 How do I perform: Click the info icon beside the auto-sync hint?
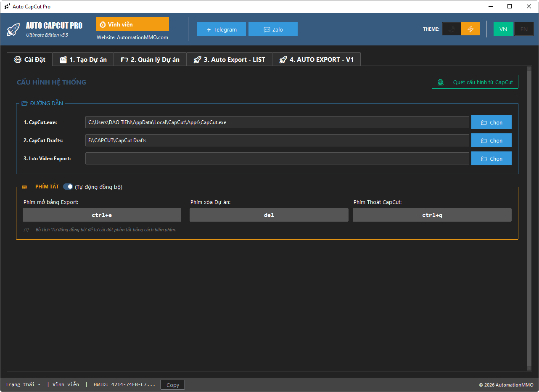(26, 230)
